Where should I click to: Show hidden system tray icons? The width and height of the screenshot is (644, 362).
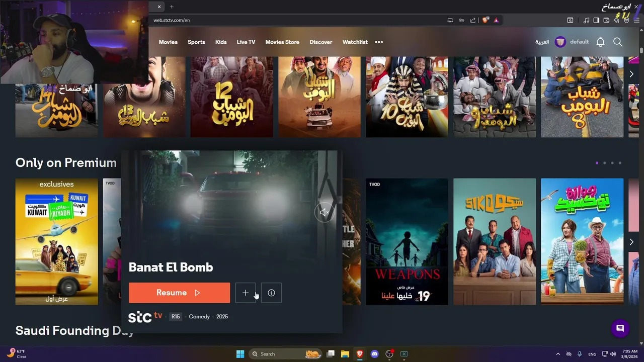pyautogui.click(x=557, y=354)
